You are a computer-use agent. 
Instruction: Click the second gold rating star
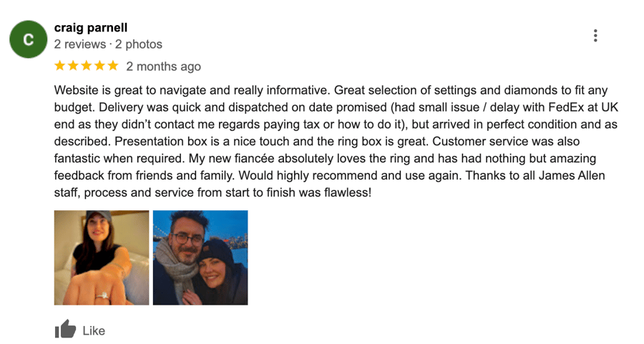(x=73, y=66)
